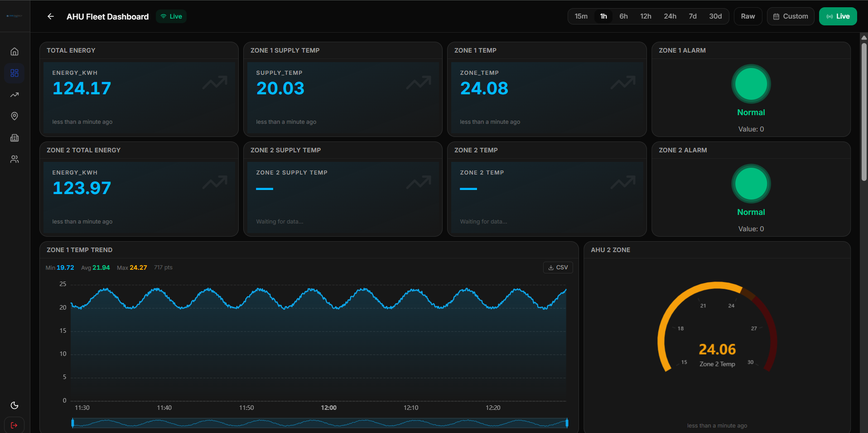Click the Zone 1 Alarm green status indicator
The height and width of the screenshot is (433, 868).
(x=751, y=84)
